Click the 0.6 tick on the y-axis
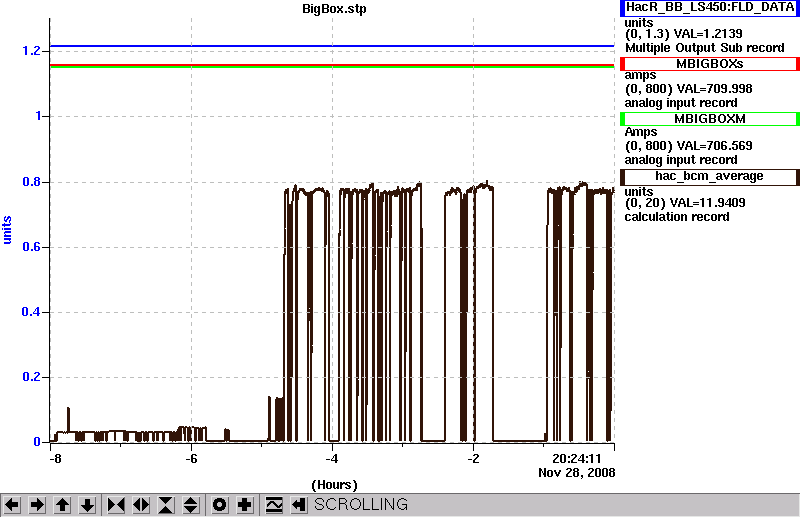800x517 pixels. point(31,247)
